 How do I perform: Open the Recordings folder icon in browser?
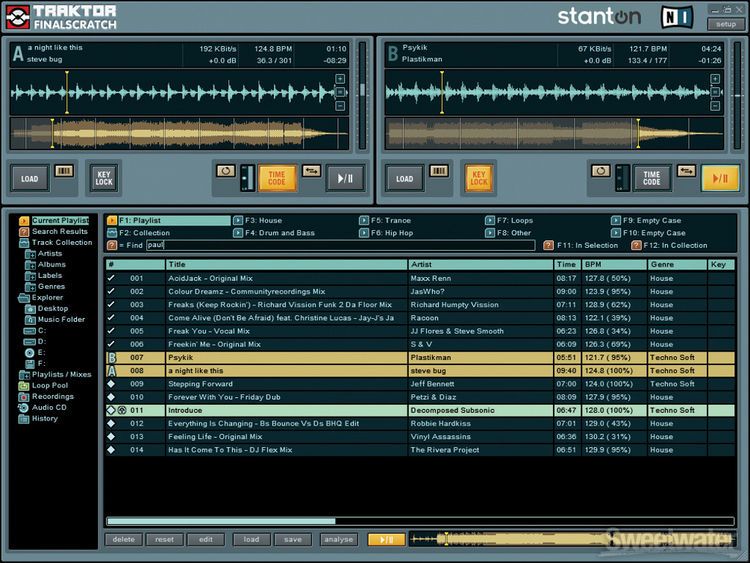24,396
